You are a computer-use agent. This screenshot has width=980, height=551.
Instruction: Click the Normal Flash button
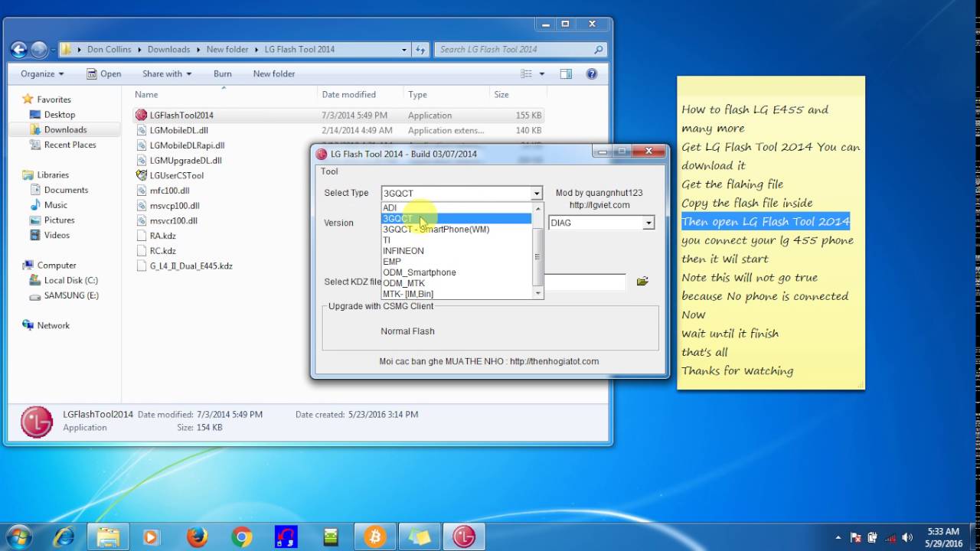407,331
